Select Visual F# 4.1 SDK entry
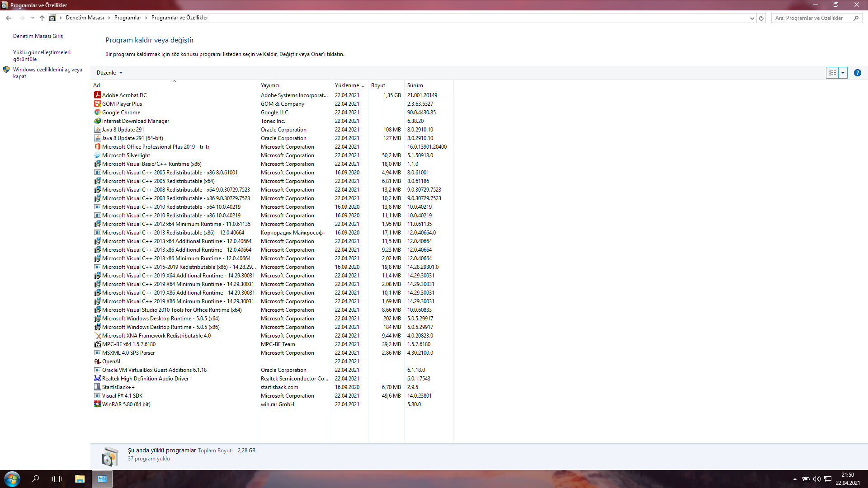868x488 pixels. [272, 395]
